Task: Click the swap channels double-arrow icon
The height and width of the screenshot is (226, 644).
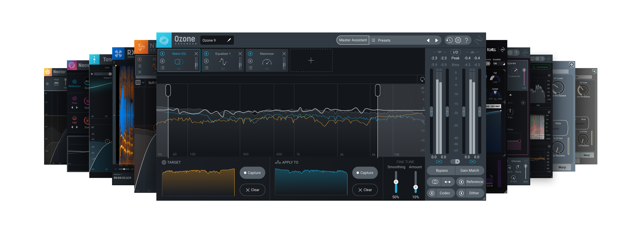Action: click(x=448, y=182)
